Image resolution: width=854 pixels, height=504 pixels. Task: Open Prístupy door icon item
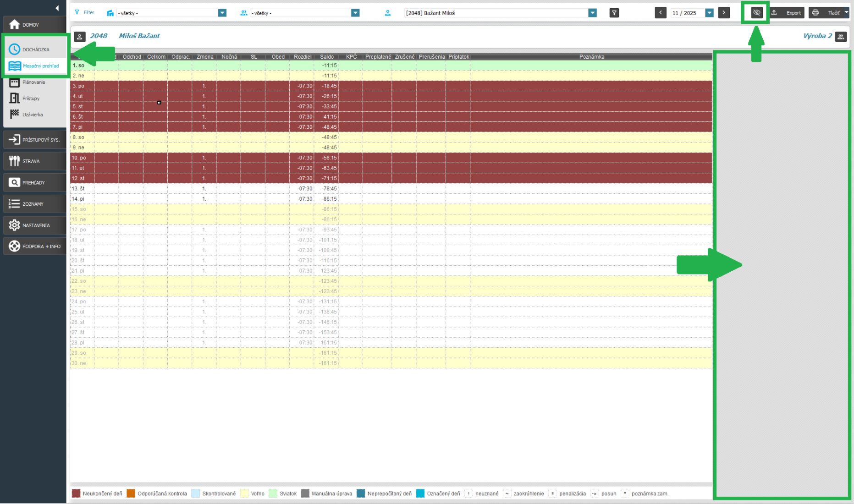(15, 99)
